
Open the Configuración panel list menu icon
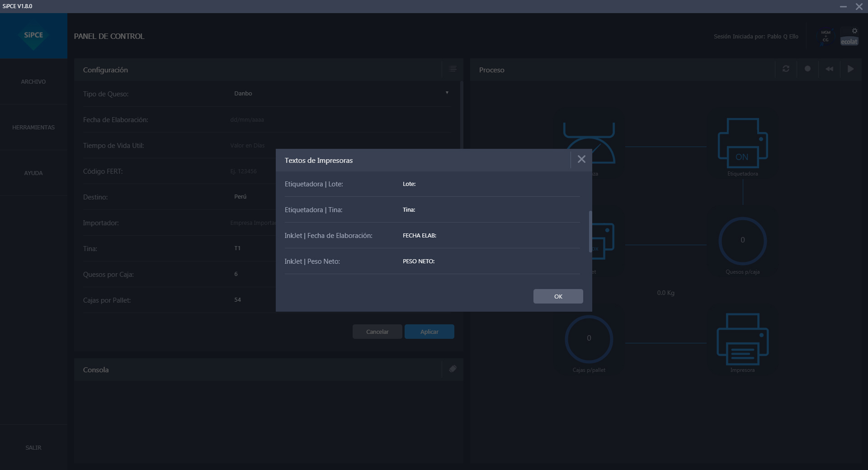tap(453, 69)
